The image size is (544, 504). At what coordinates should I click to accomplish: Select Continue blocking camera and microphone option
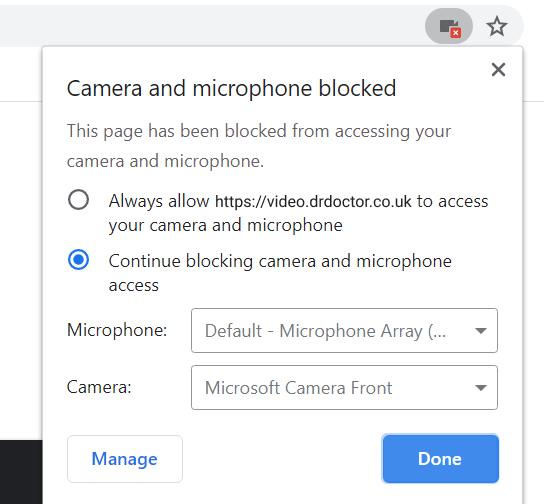click(x=78, y=260)
